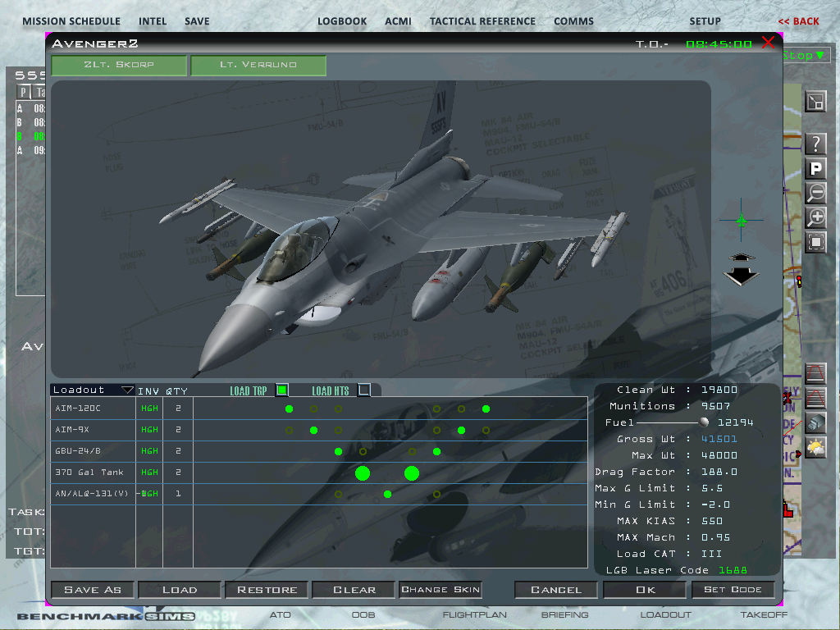
Task: Click the fit-to-screen map icon
Action: [x=815, y=242]
